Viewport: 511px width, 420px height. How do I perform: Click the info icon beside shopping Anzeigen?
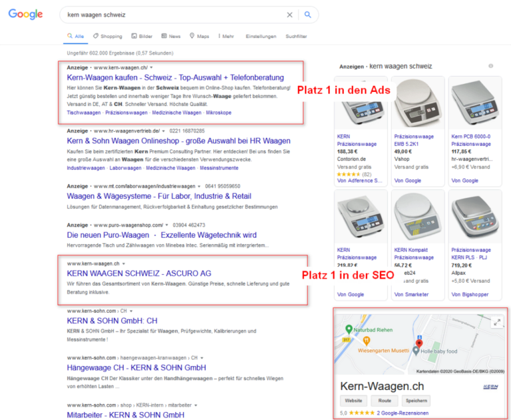click(491, 66)
